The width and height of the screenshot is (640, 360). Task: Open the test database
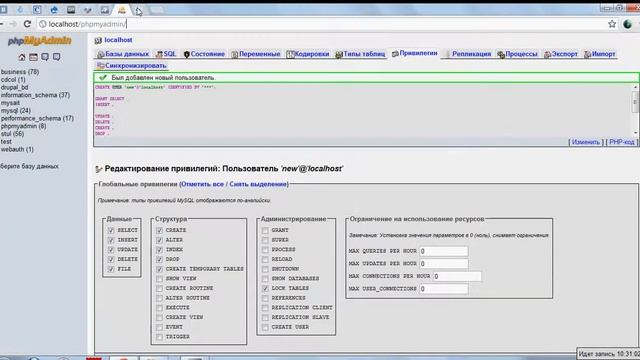click(6, 142)
